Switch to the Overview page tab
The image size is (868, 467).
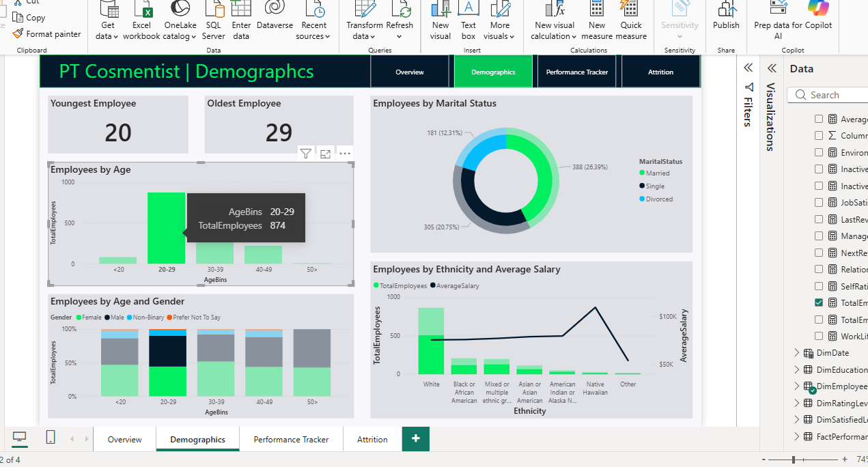point(125,439)
